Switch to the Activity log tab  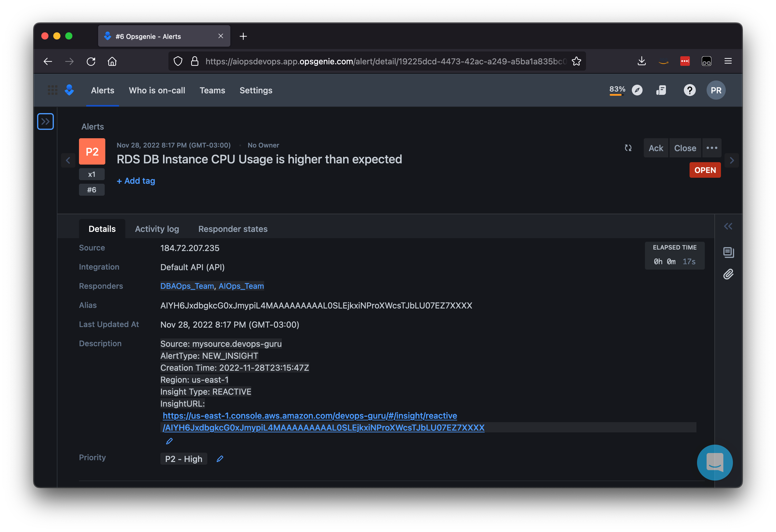(x=157, y=229)
